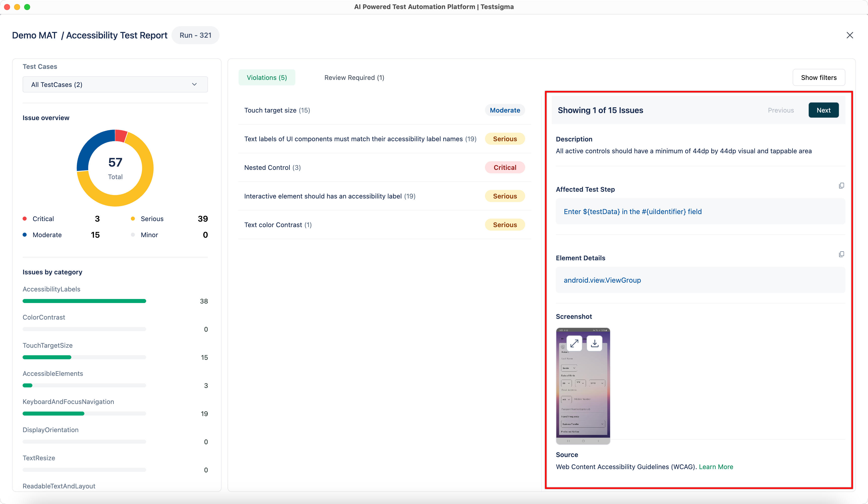
Task: Click Next to view the next issue
Action: coord(823,110)
